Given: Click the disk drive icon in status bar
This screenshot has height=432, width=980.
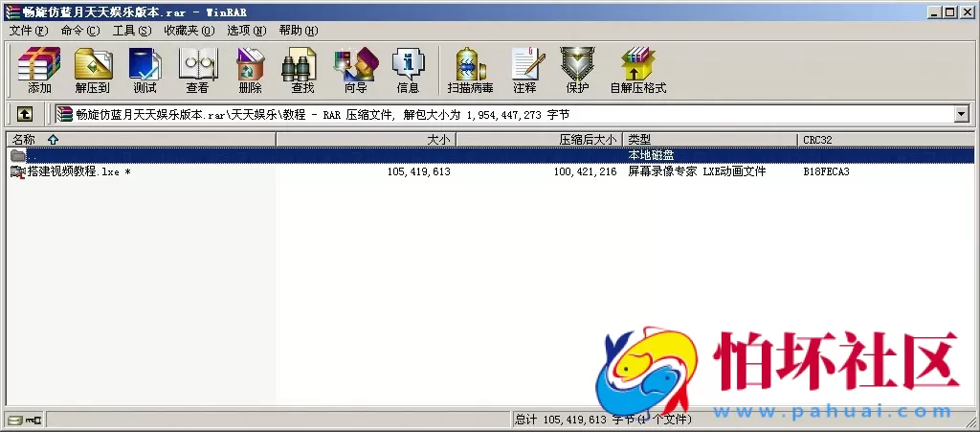Looking at the screenshot, I should tap(15, 421).
